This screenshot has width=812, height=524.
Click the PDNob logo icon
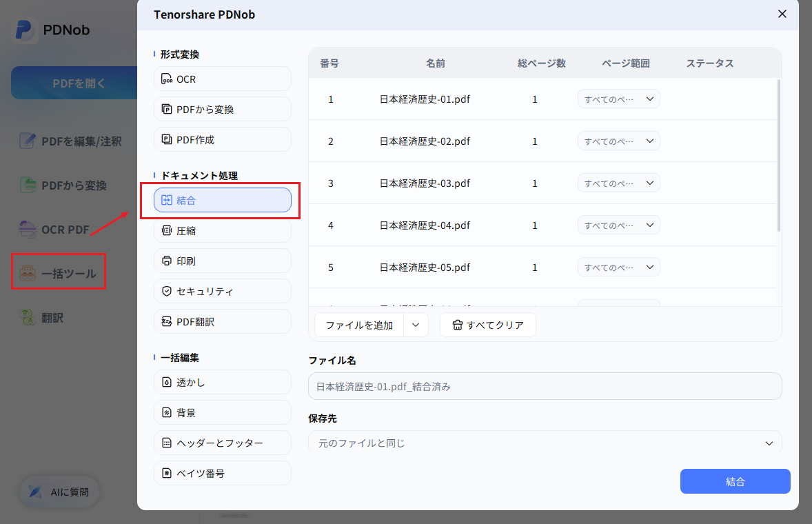(x=24, y=30)
